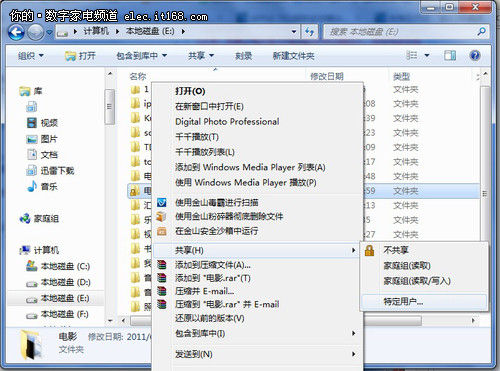Image resolution: width=500 pixels, height=371 pixels.
Task: Select 家庭组 in the navigation pane
Action: (39, 219)
